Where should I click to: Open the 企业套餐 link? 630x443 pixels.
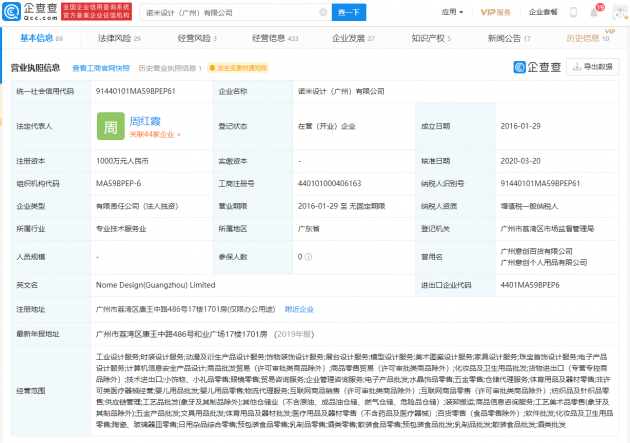coord(543,12)
